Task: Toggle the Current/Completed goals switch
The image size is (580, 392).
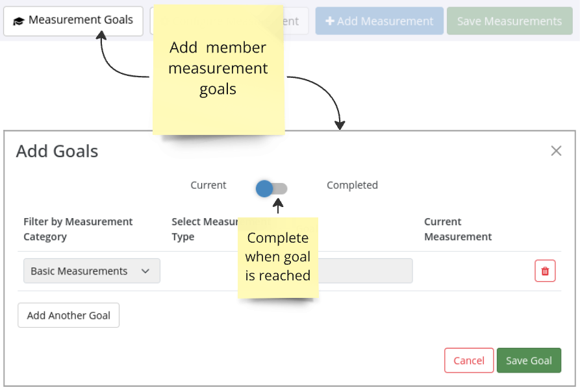Action: point(271,188)
